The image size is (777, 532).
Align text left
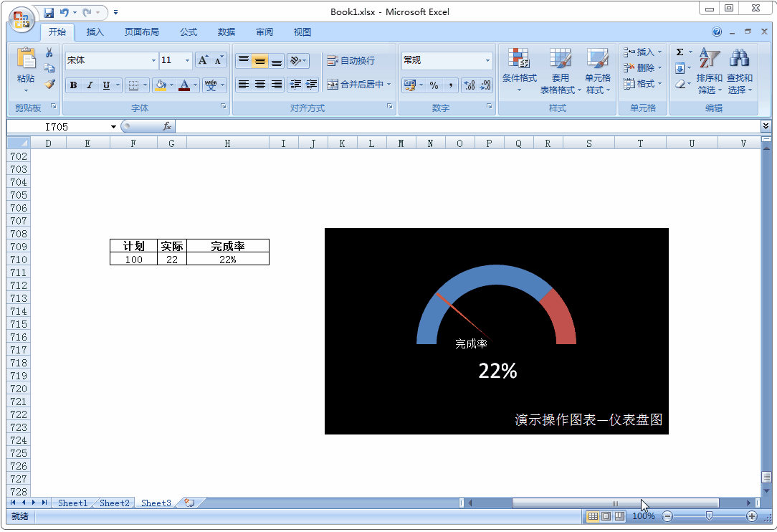coord(243,85)
